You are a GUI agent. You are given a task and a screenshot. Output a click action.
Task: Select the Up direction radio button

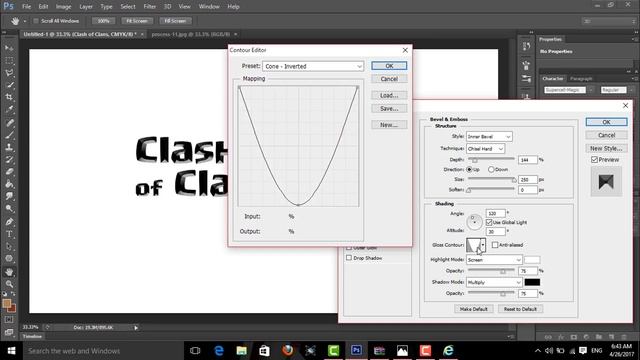469,169
